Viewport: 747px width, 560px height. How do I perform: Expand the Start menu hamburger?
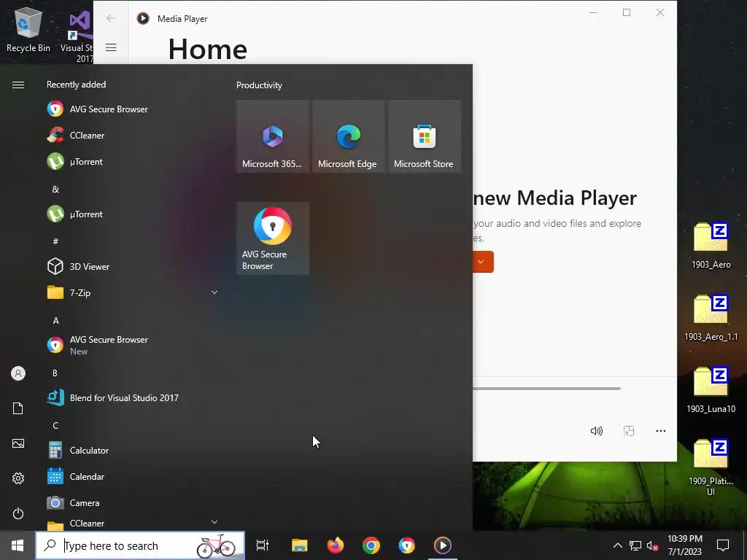(x=18, y=85)
